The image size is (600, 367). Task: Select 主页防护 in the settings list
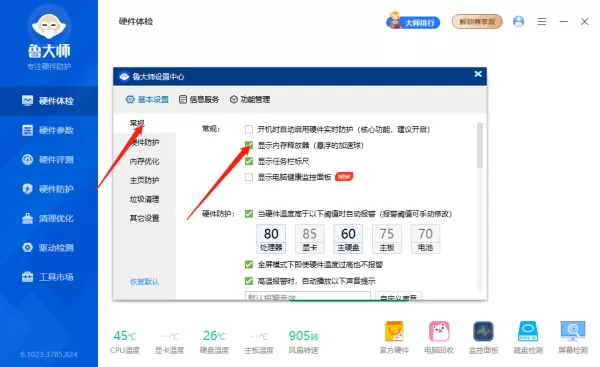(x=144, y=180)
